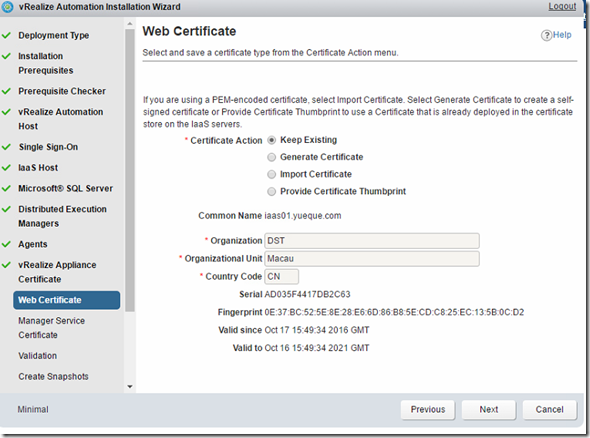Click the Common Name value iaas01.yueque.com

coord(303,216)
